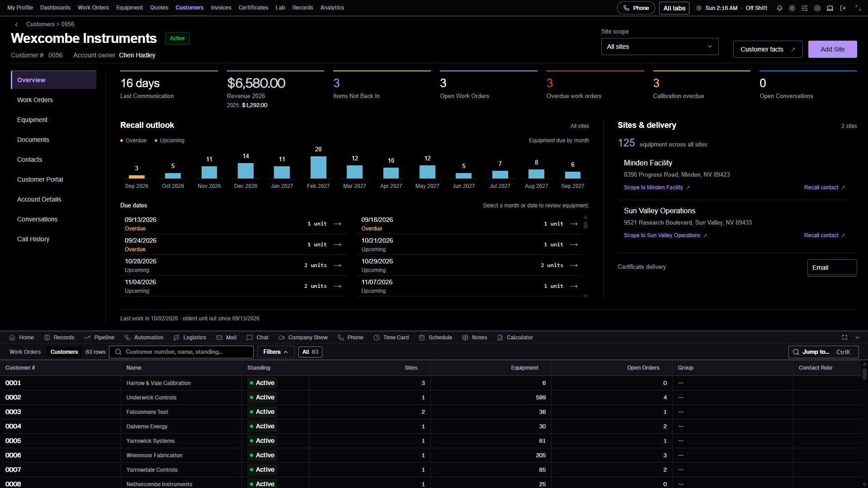Open Certificate delivery Email dropdown
Viewport: 868px width, 488px height.
pyautogui.click(x=832, y=267)
